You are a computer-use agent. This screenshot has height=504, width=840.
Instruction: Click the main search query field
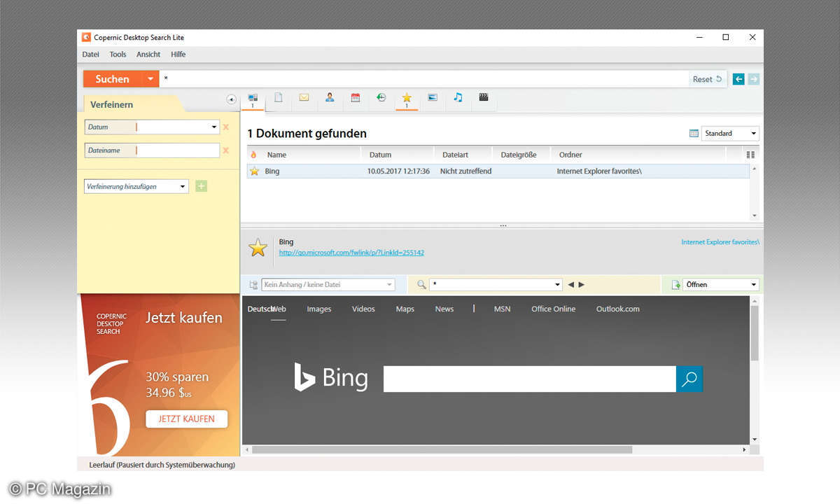tap(423, 79)
